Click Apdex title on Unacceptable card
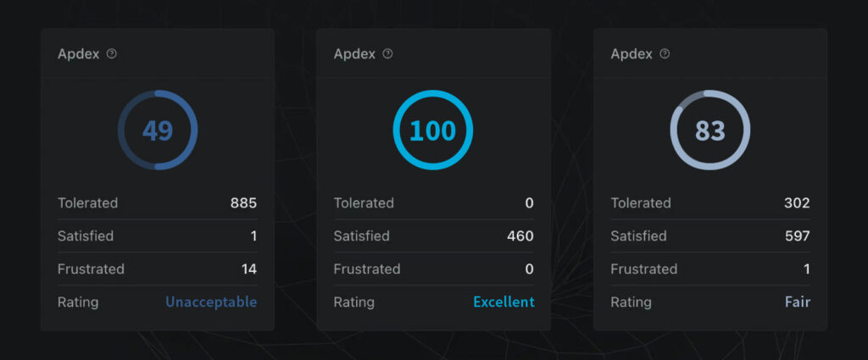 (79, 54)
